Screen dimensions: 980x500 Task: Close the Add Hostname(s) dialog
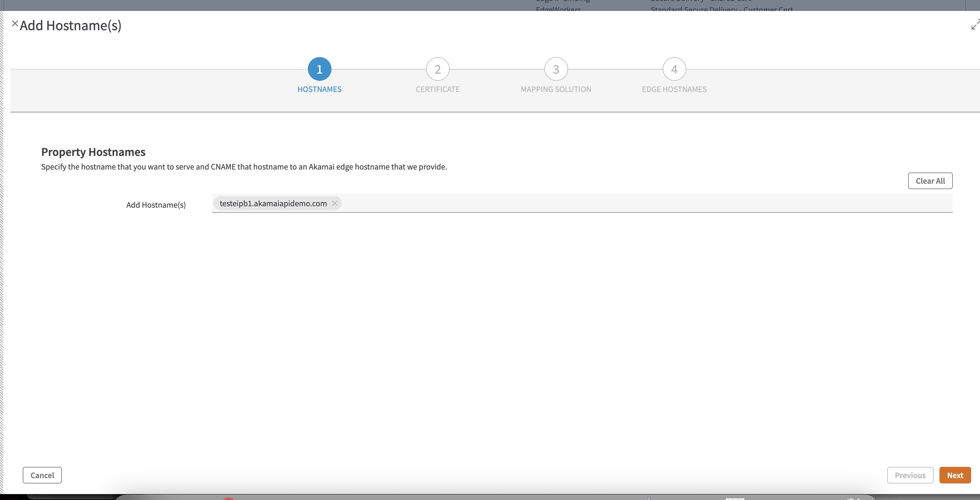15,24
